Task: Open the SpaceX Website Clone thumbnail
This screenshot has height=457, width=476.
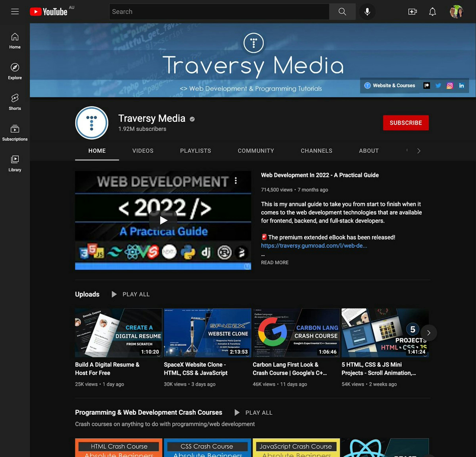Action: (x=207, y=333)
